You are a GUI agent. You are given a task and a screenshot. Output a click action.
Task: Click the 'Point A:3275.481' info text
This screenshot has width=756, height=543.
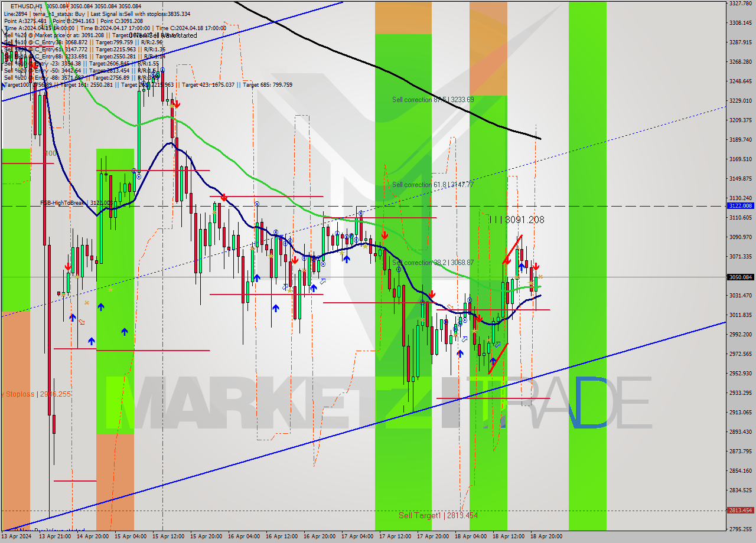click(x=25, y=21)
